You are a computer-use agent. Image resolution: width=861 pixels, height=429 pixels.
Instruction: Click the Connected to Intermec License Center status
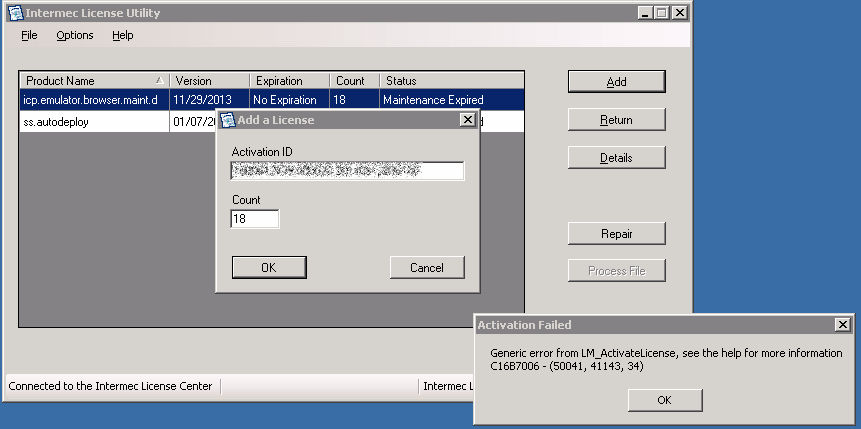click(110, 386)
